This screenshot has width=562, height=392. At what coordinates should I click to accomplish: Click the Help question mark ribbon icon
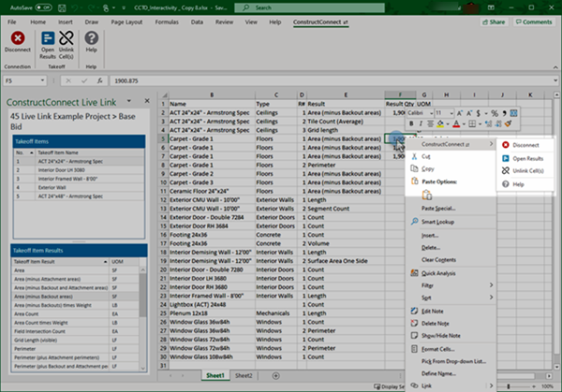(92, 38)
